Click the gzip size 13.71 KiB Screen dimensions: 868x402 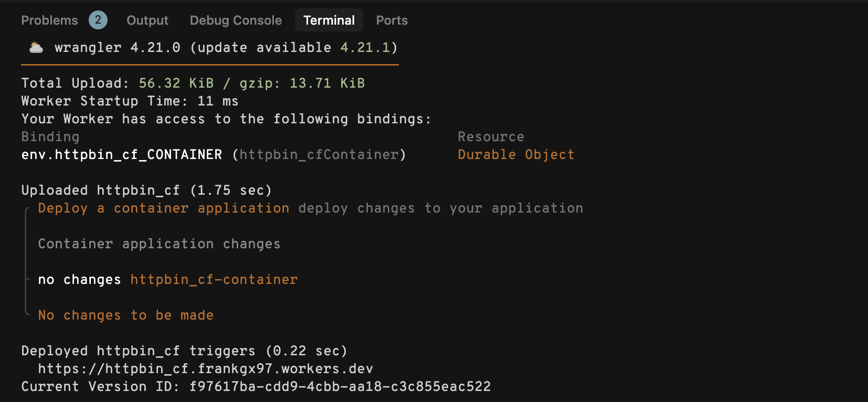click(x=327, y=83)
